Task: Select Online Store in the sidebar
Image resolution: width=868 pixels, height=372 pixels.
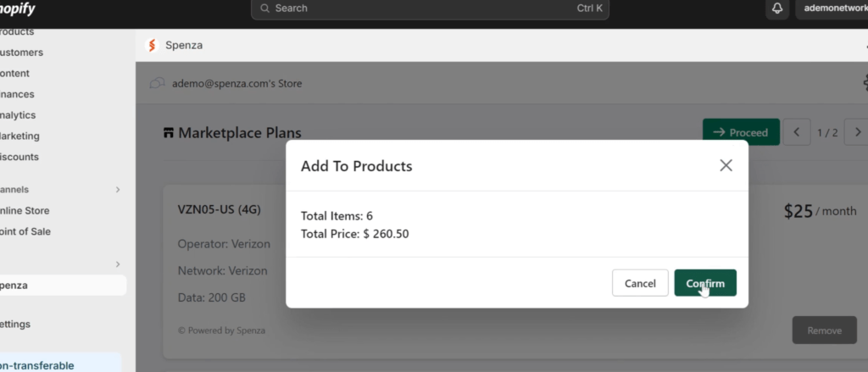Action: pyautogui.click(x=25, y=211)
